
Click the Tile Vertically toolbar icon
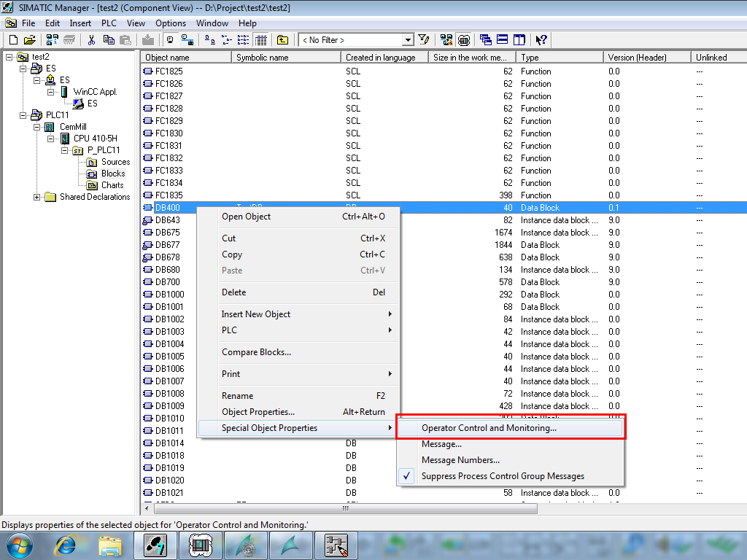pyautogui.click(x=519, y=40)
